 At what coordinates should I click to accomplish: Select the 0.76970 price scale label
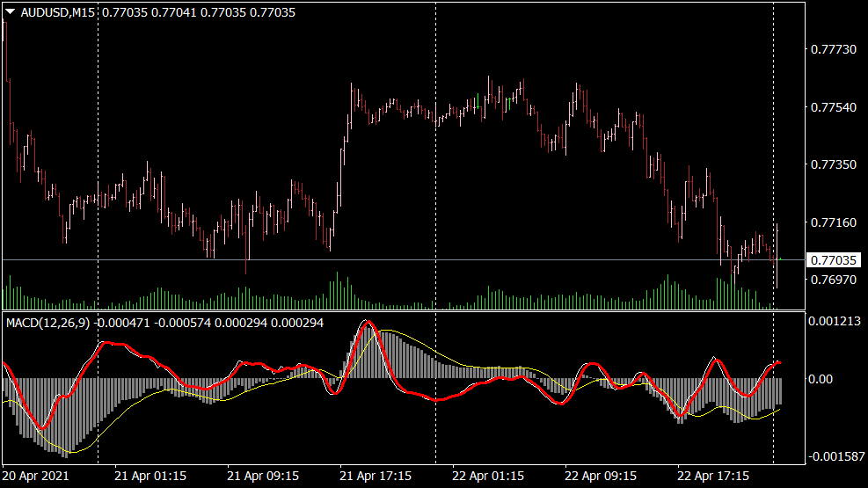(833, 280)
